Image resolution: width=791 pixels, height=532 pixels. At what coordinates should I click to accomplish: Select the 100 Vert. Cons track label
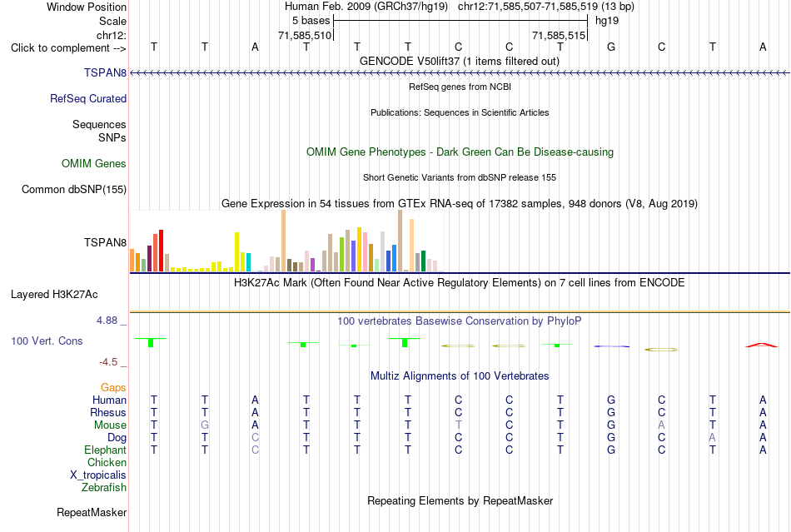click(x=47, y=341)
